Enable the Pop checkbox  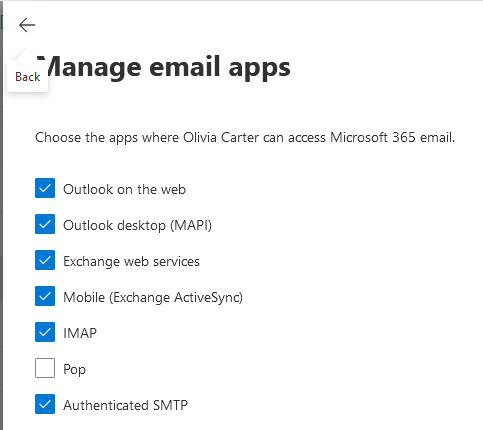tap(45, 368)
